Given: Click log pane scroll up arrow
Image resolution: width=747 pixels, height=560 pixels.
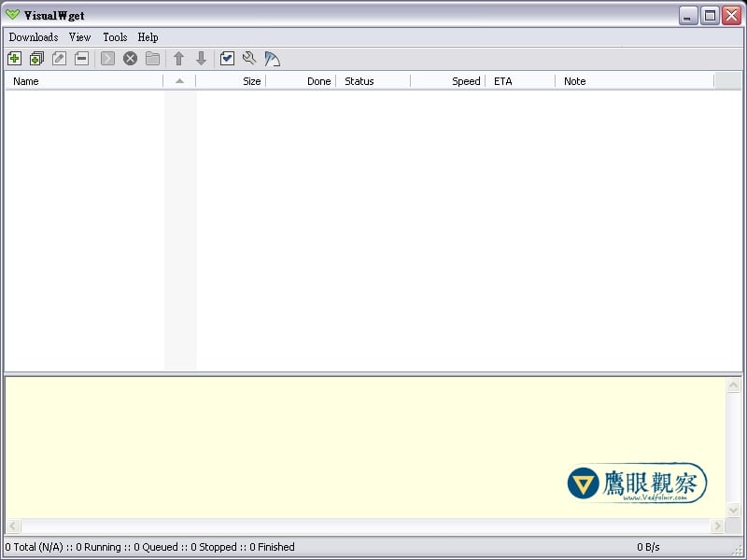Looking at the screenshot, I should (733, 385).
